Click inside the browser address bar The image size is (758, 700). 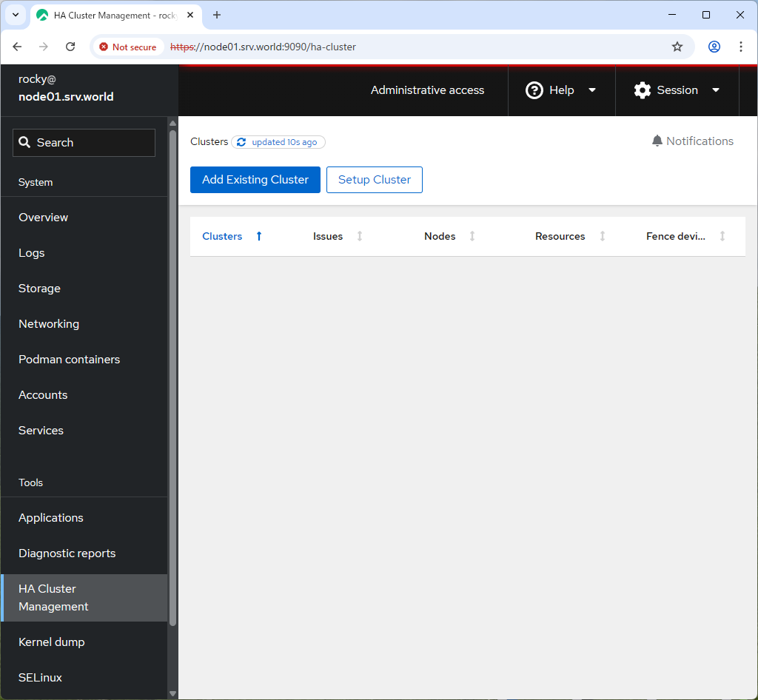pos(370,46)
